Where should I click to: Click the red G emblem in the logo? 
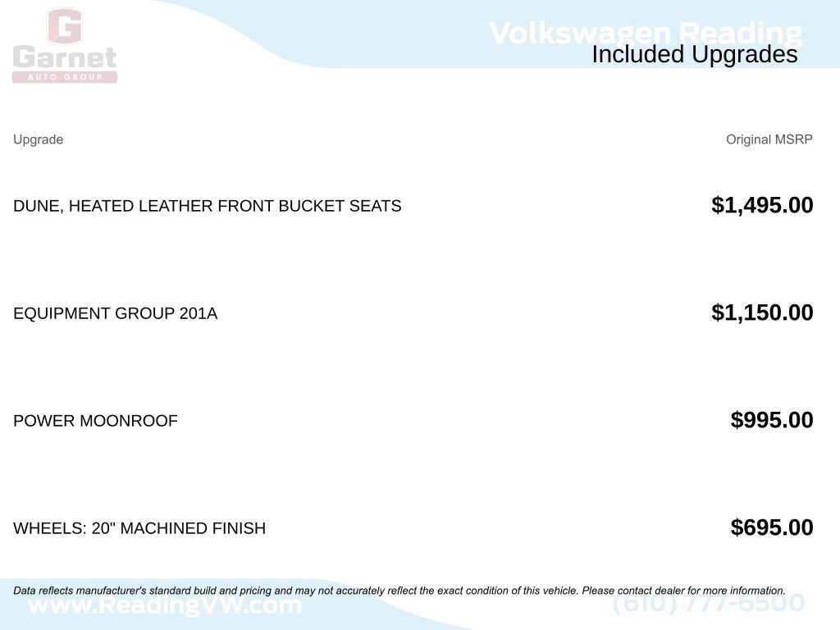coord(65,26)
